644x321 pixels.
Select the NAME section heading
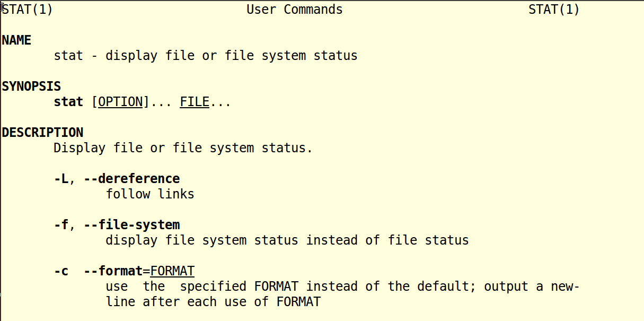(x=16, y=40)
